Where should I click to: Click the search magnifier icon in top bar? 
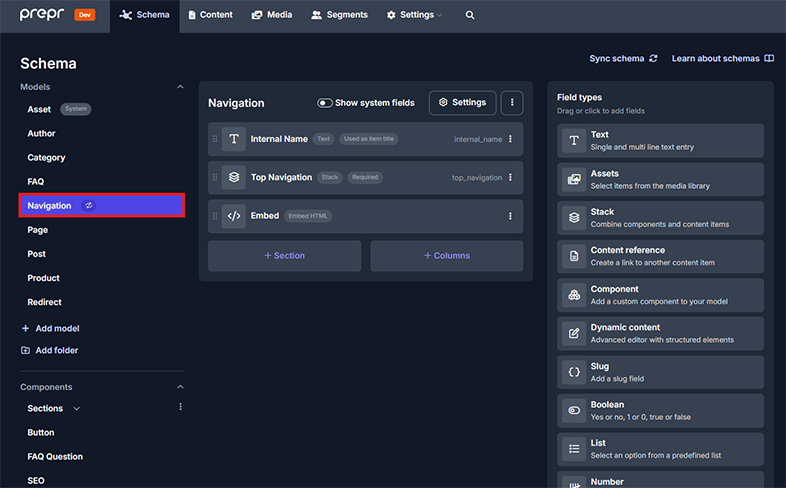pyautogui.click(x=470, y=15)
